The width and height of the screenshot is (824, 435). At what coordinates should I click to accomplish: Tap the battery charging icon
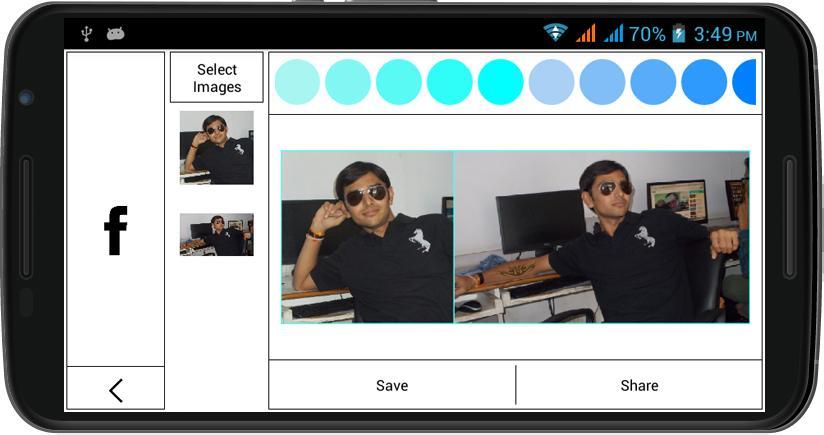point(679,34)
